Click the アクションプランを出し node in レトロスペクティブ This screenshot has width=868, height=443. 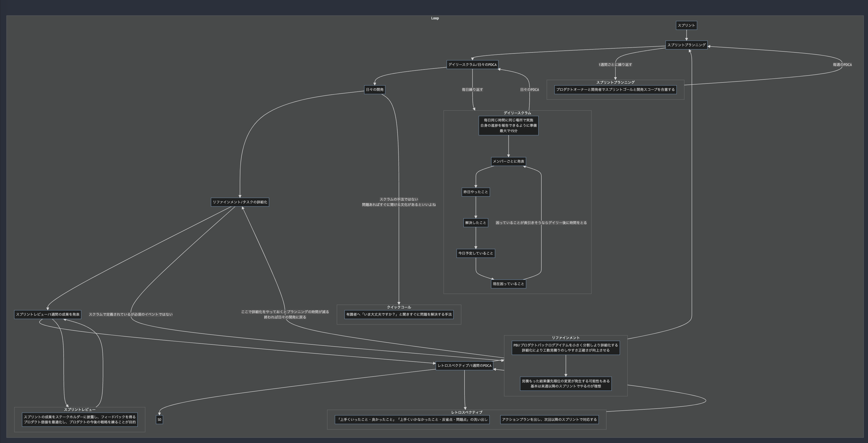click(549, 419)
